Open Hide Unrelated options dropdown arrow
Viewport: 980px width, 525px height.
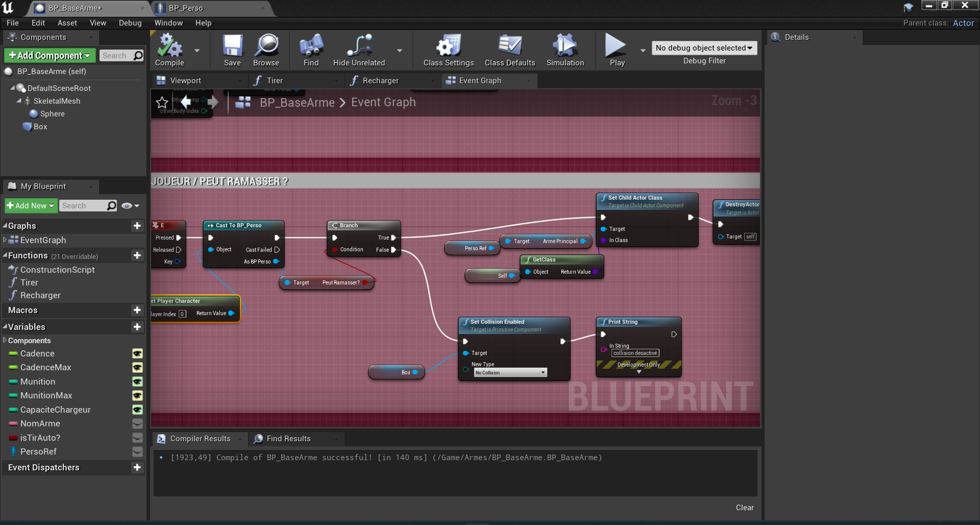click(400, 51)
